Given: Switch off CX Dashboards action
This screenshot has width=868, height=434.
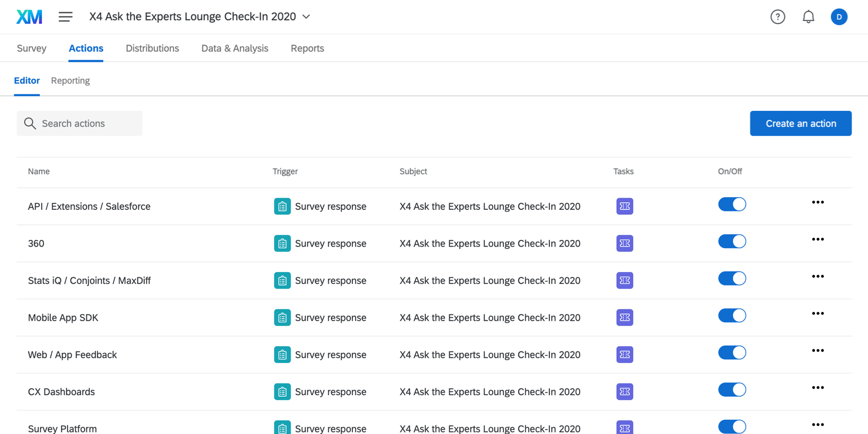Looking at the screenshot, I should 732,390.
